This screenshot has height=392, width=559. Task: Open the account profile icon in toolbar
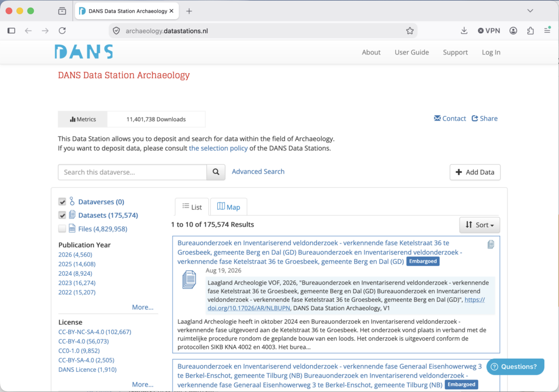[x=513, y=31]
